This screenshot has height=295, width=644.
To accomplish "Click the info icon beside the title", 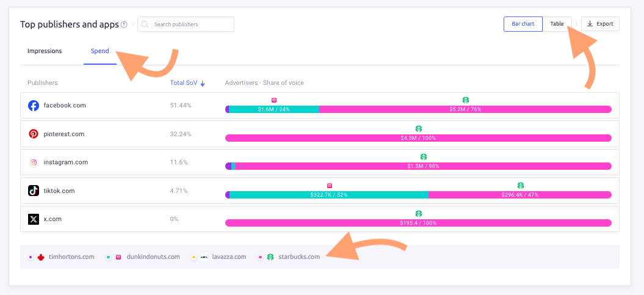I will (x=124, y=24).
